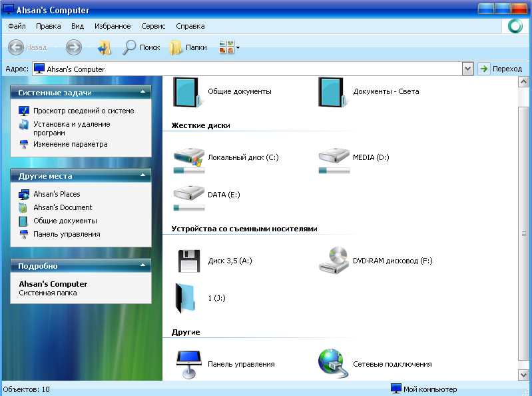Click the Мой компьютер status bar icon
The height and width of the screenshot is (396, 532).
coord(396,389)
